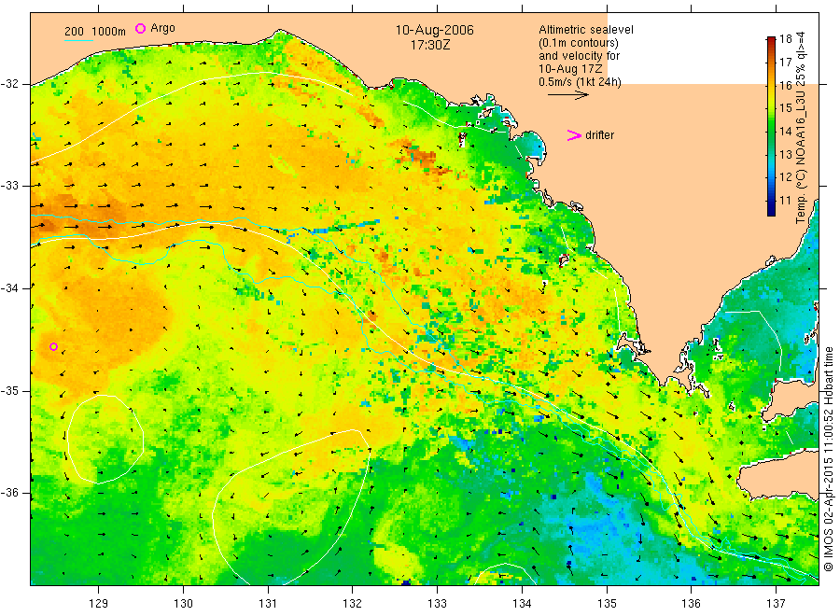Click the time label 17:30Z
840x616 pixels.
(430, 46)
